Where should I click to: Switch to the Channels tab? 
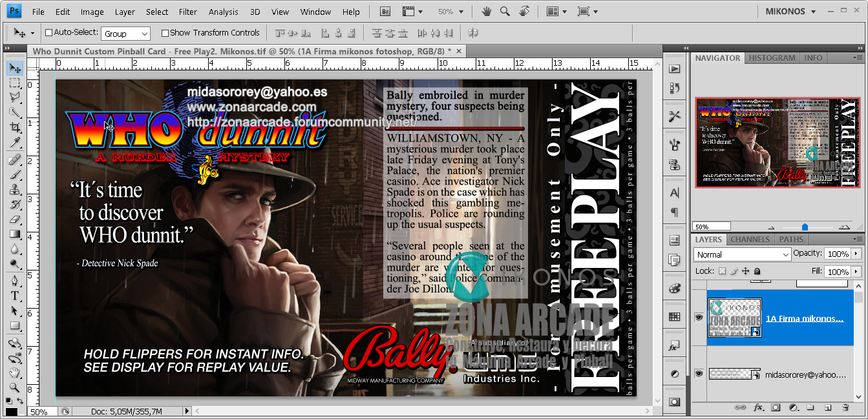tap(750, 240)
